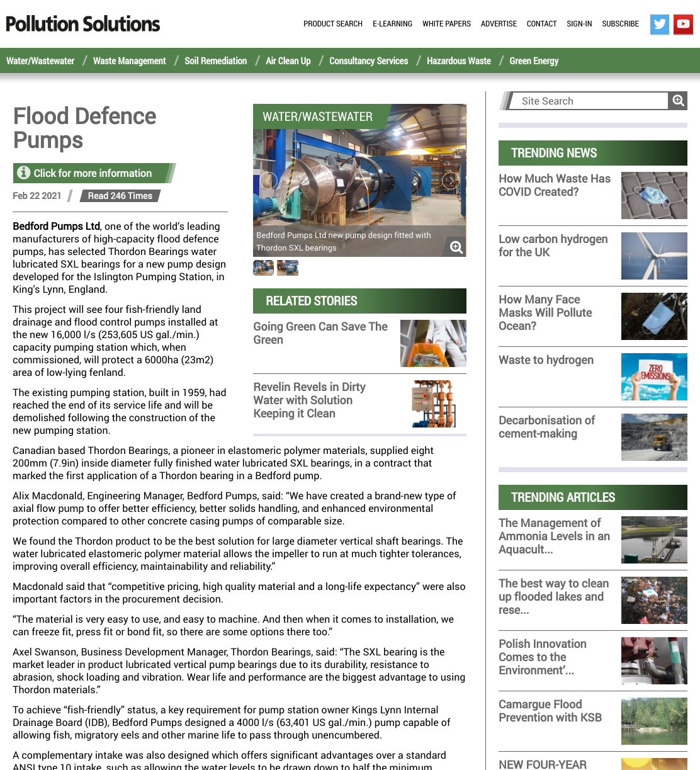Screen dimensions: 700x770
Task: Click quarry truck thumbnail
Action: [x=654, y=438]
